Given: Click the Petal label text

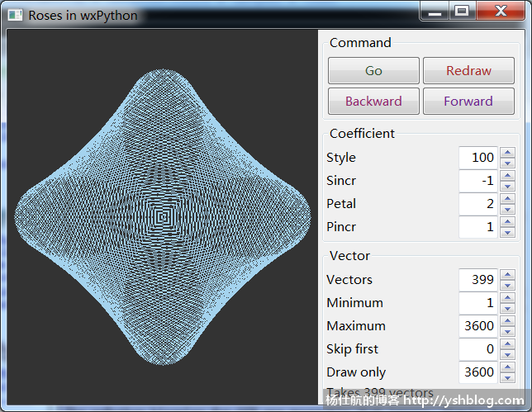Looking at the screenshot, I should pyautogui.click(x=341, y=203).
